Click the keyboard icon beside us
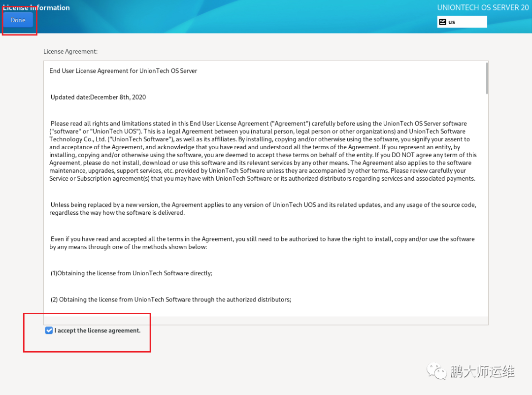The image size is (532, 395). click(x=442, y=22)
